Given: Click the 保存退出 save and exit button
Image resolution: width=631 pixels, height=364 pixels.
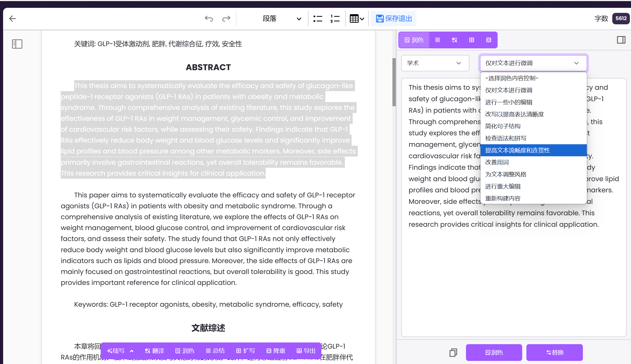Looking at the screenshot, I should pos(394,19).
